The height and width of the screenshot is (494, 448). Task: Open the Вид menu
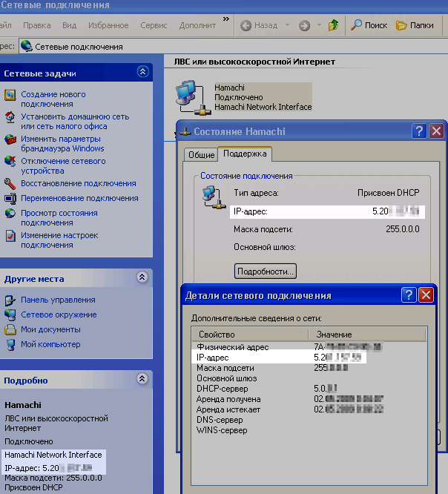[x=69, y=25]
